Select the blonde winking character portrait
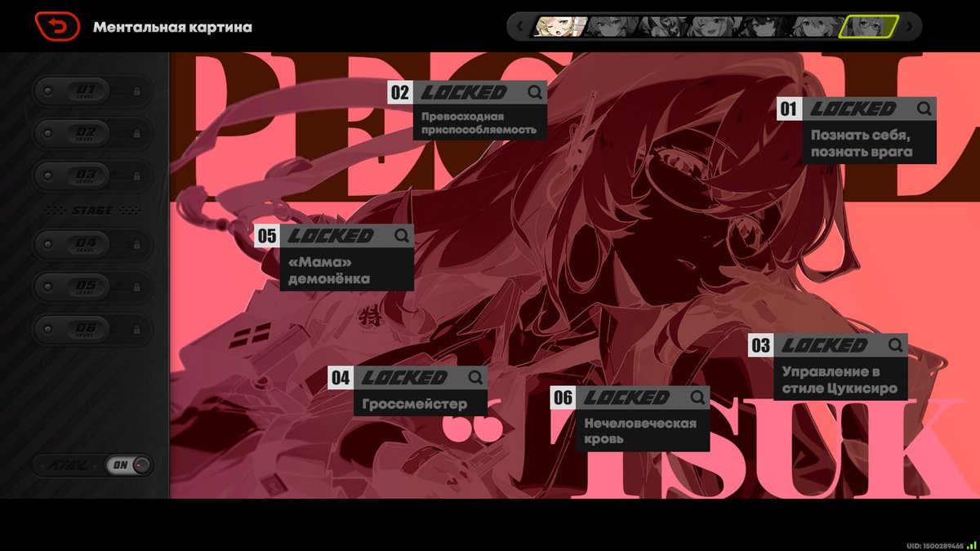The width and height of the screenshot is (980, 551). pyautogui.click(x=560, y=27)
